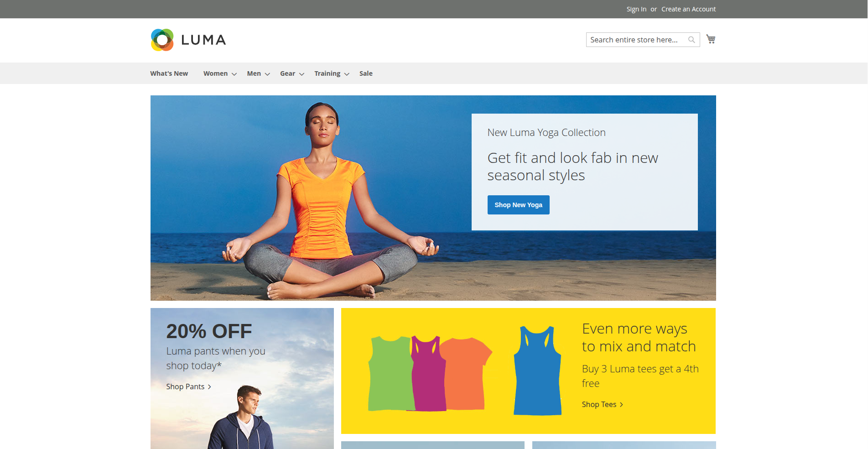Open the shopping cart icon
Image resolution: width=868 pixels, height=449 pixels.
711,39
